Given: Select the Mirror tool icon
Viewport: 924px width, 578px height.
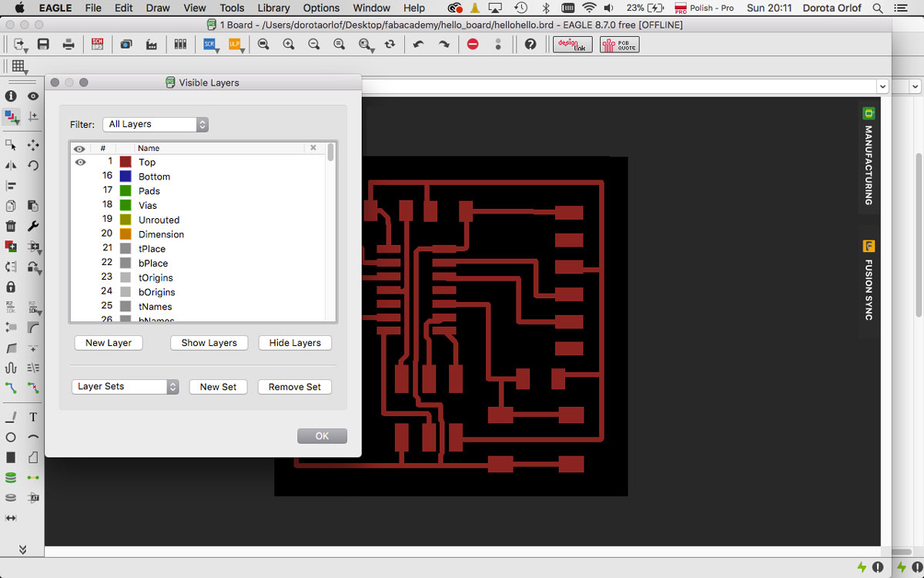Looking at the screenshot, I should pyautogui.click(x=11, y=165).
